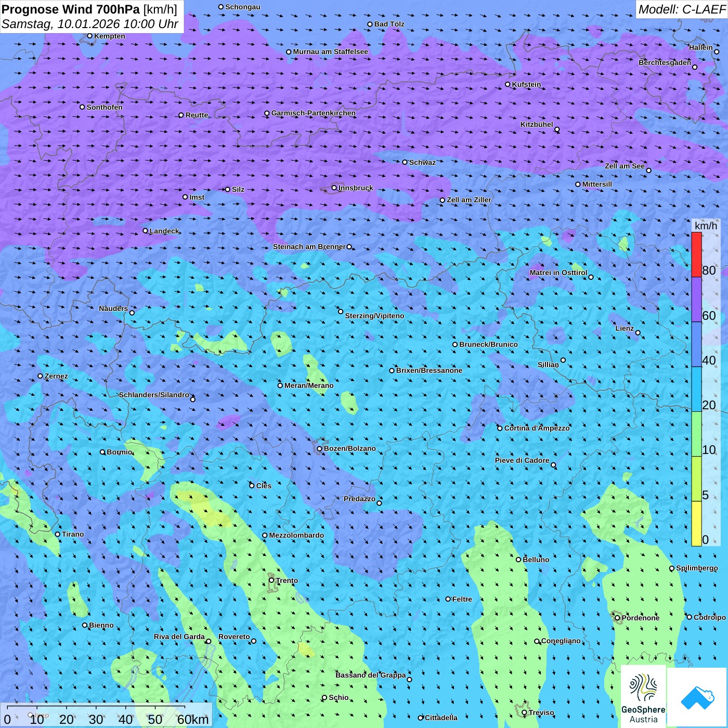Click the Bruneck/Brunico label
This screenshot has width=728, height=728.
click(488, 344)
